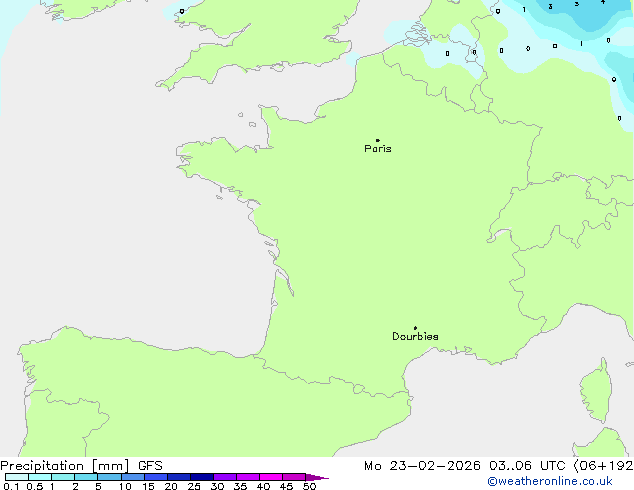Click the Dourbies location marker dot
Image resolution: width=634 pixels, height=490 pixels.
tap(415, 328)
